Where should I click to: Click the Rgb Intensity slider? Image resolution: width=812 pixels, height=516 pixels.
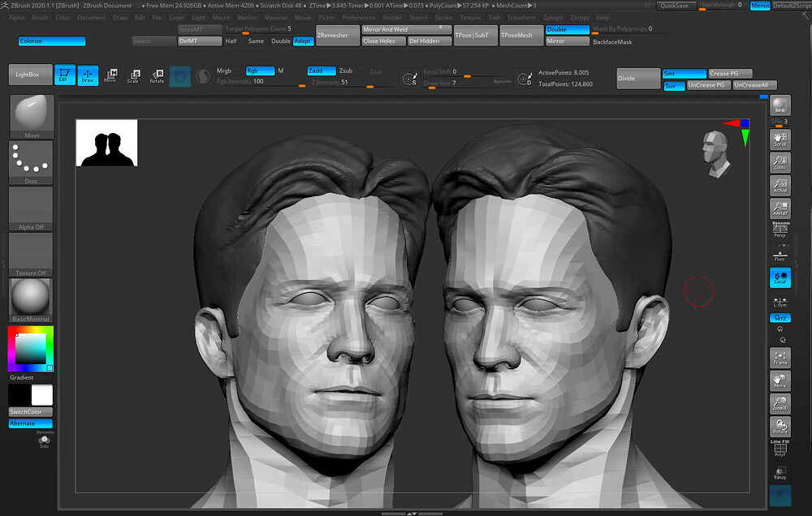click(260, 82)
